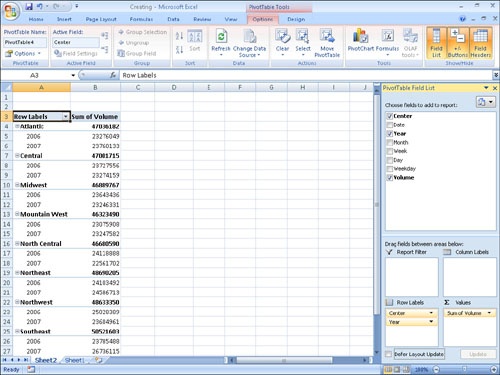This screenshot has width=500, height=375.
Task: Open the Row Labels filter dropdown
Action: pos(66,116)
